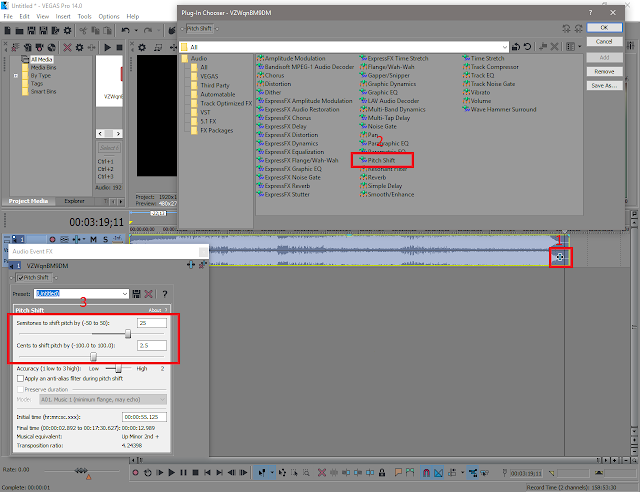Click OK in Plug-In Chooser
Viewport: 640px width, 492px height.
(604, 27)
